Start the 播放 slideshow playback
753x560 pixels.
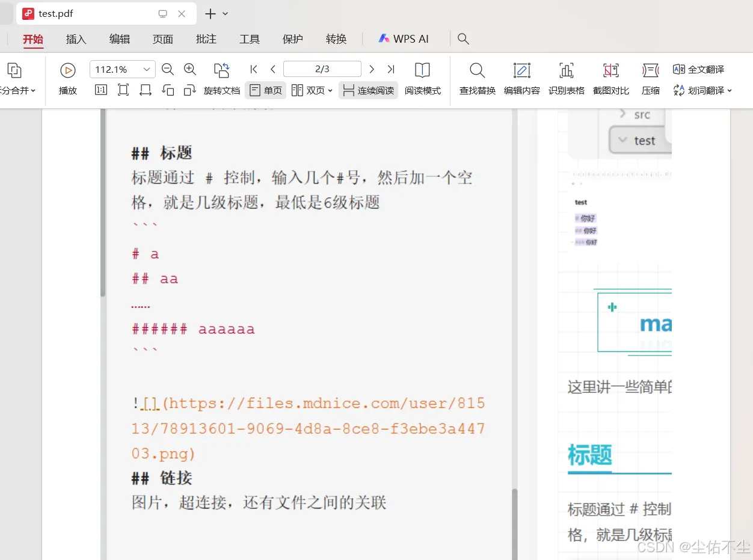click(x=68, y=78)
